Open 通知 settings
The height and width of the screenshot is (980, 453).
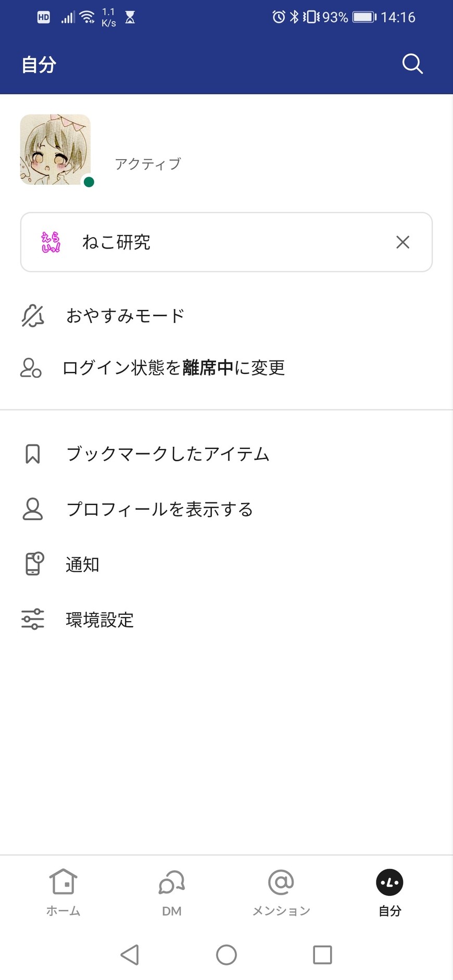[82, 564]
